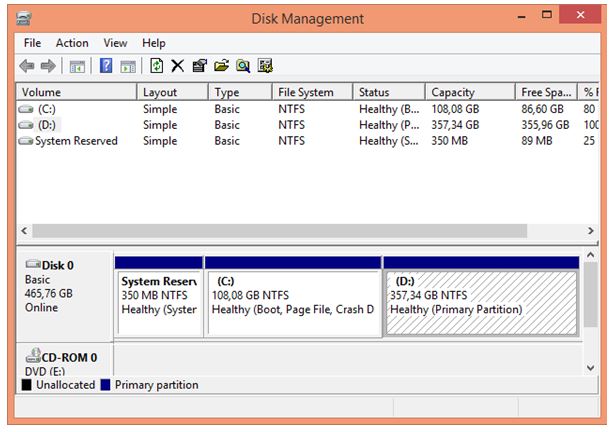Viewport: 613px width, 432px height.
Task: Click the Refresh toolbar icon
Action: (x=156, y=66)
